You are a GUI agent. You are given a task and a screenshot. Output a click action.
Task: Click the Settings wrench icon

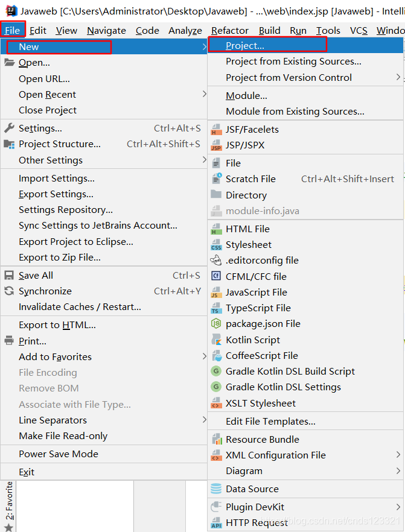9,128
